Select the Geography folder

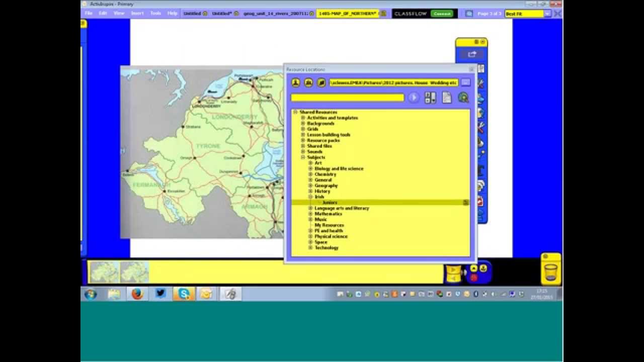click(x=326, y=186)
